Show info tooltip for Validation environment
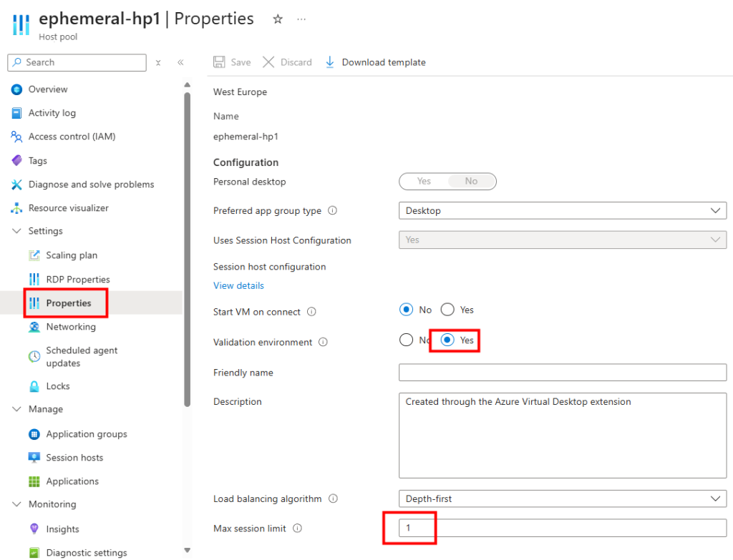The height and width of the screenshot is (560, 733). 323,343
